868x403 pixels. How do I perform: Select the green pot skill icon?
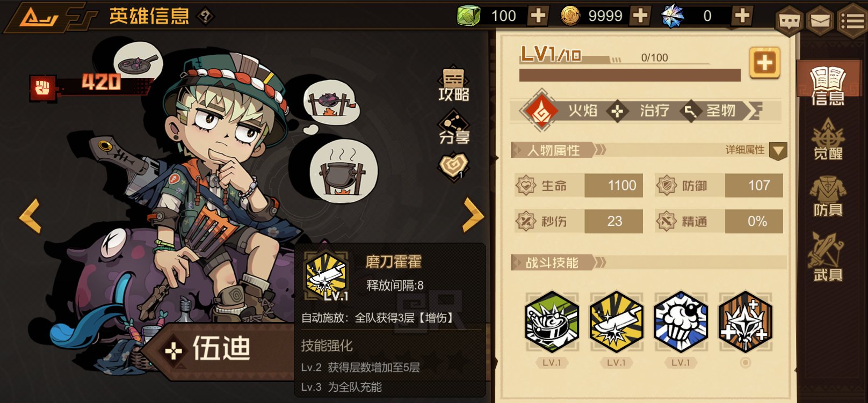click(552, 321)
